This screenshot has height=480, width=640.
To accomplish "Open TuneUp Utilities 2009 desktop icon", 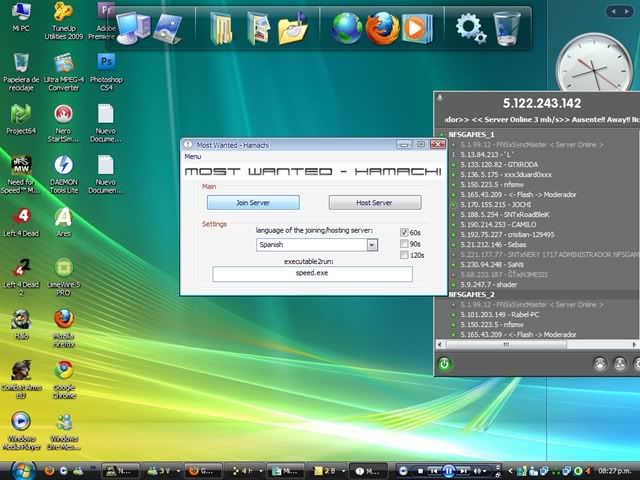I will [64, 20].
